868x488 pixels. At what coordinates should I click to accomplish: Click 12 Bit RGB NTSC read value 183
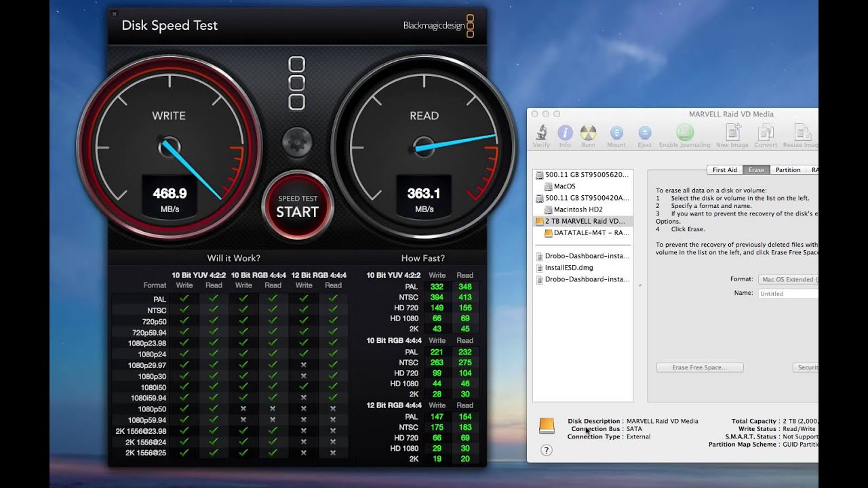point(465,427)
